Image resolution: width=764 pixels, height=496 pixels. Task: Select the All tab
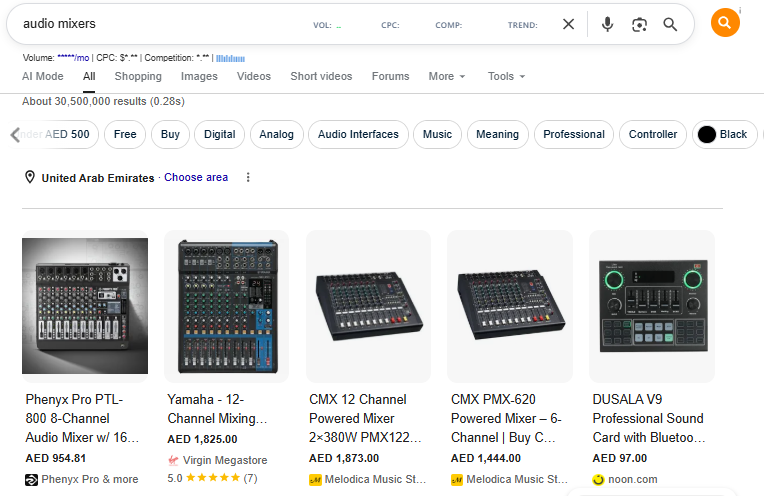coord(89,76)
